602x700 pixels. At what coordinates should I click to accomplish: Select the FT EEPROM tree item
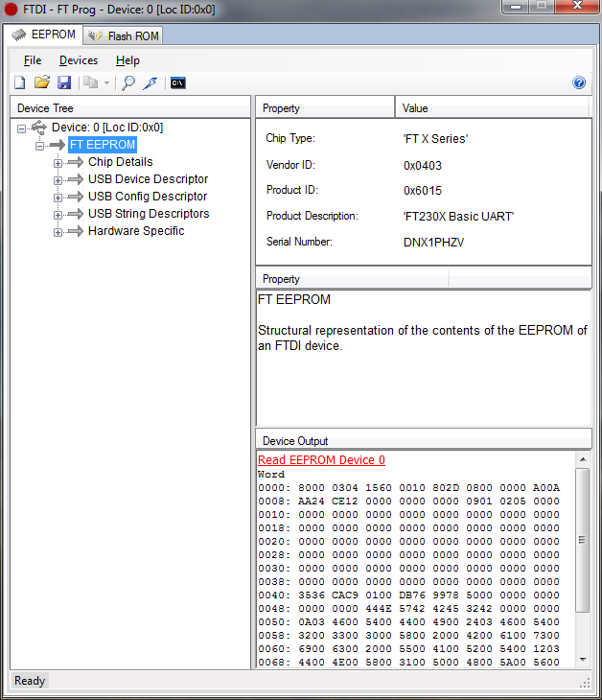pyautogui.click(x=103, y=145)
